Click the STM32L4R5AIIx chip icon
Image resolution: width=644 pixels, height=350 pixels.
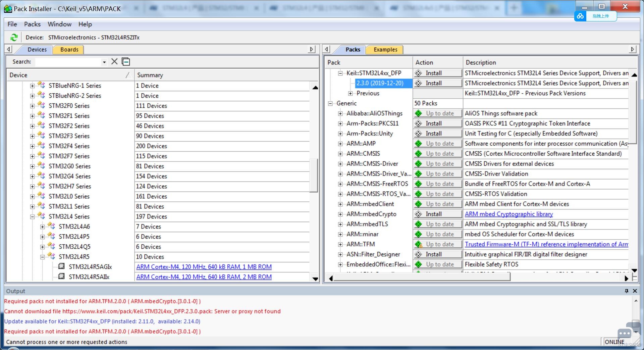click(x=61, y=277)
